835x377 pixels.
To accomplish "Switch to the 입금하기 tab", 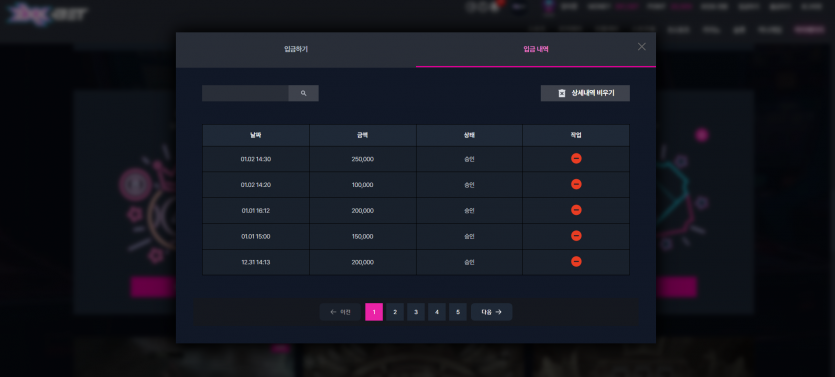I will (x=296, y=49).
